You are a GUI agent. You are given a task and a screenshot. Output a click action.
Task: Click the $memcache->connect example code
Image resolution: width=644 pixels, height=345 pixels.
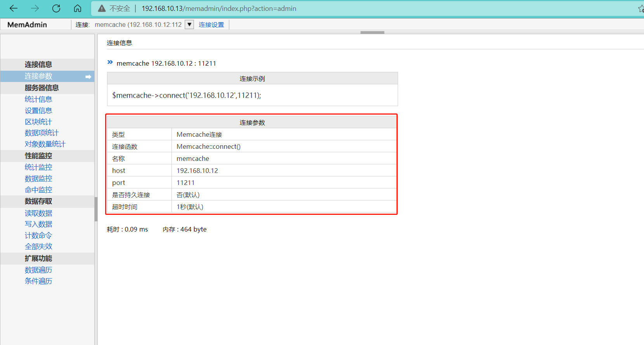pyautogui.click(x=187, y=95)
